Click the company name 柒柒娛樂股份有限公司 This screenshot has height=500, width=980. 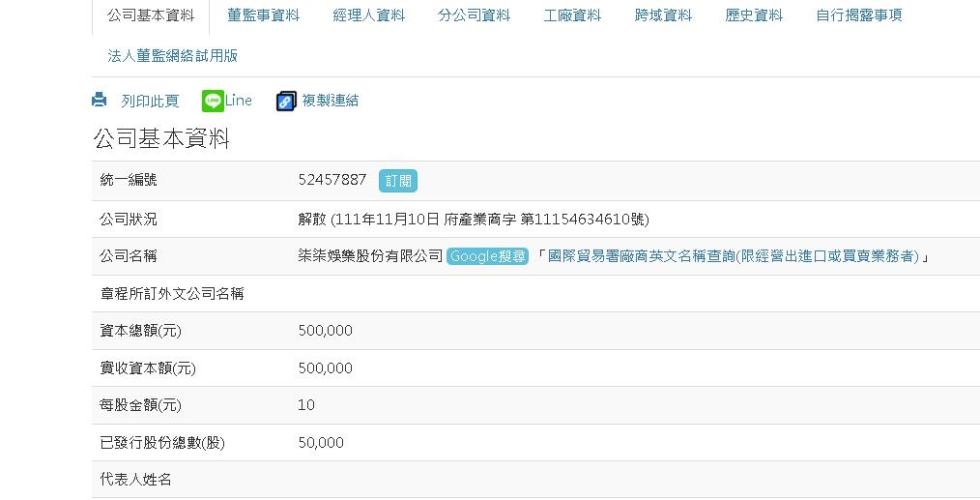(370, 256)
